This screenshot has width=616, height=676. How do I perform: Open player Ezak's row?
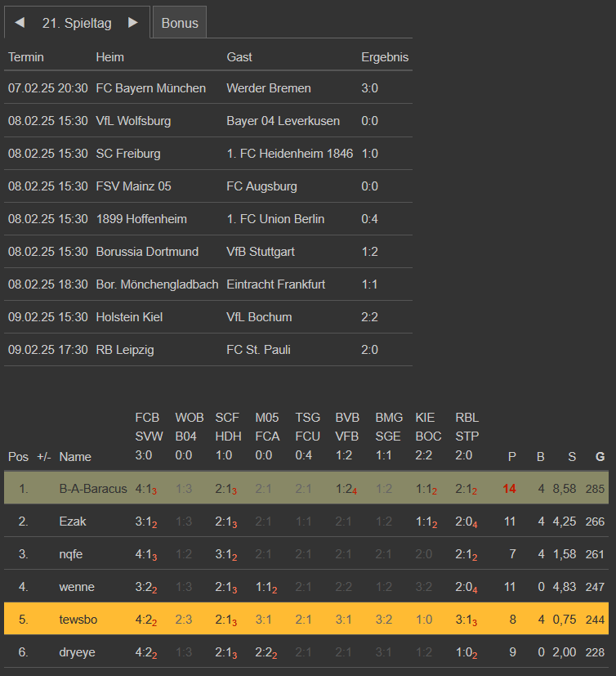pyautogui.click(x=73, y=522)
